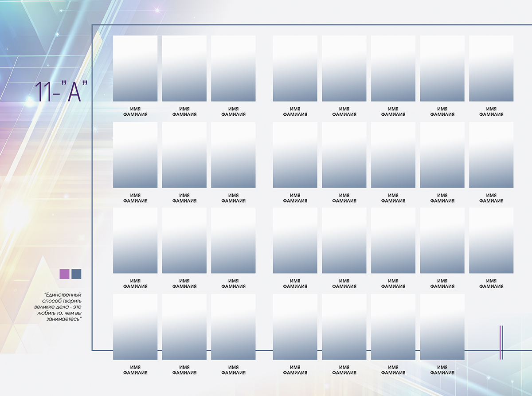Select the bottom-left corner photo placeholder

(x=135, y=327)
